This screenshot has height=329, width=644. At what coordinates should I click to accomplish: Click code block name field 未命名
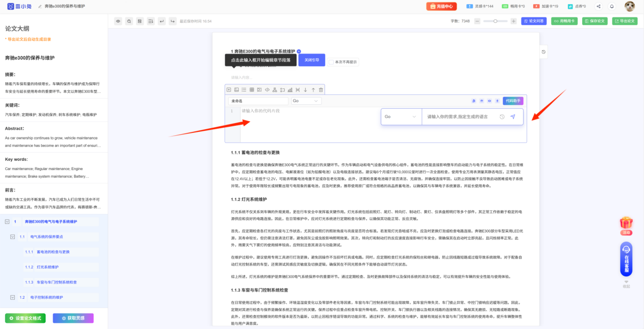(258, 101)
